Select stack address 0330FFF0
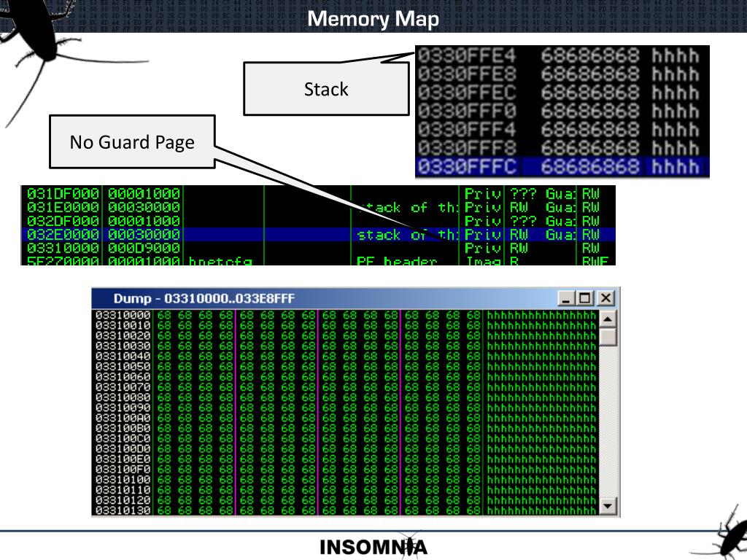The width and height of the screenshot is (747, 560). pos(467,111)
